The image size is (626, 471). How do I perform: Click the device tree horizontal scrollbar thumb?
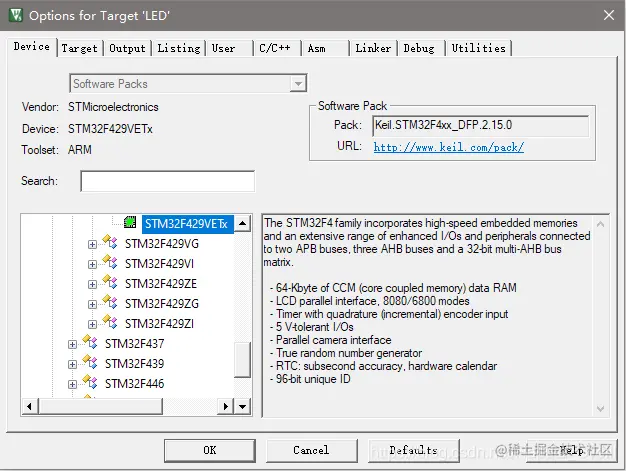[100, 407]
